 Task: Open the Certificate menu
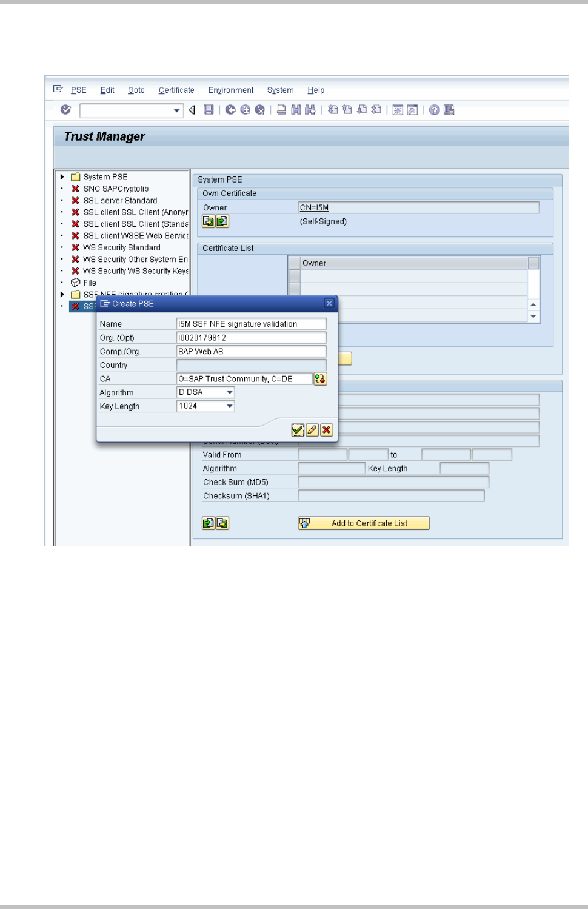[176, 90]
